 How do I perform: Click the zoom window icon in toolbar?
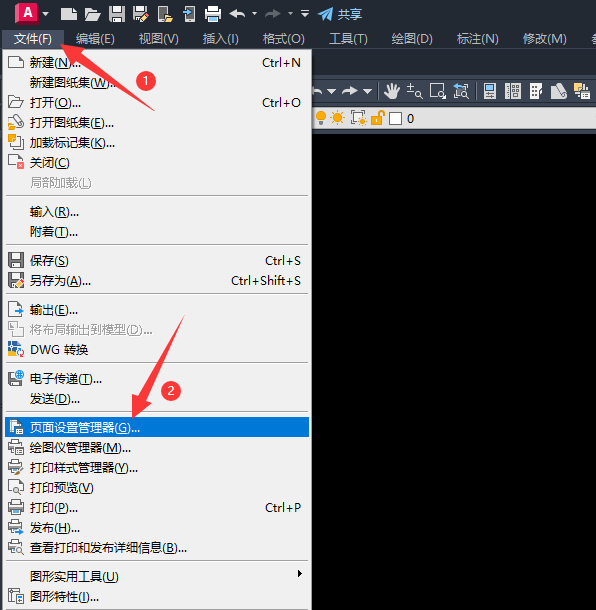click(x=438, y=92)
